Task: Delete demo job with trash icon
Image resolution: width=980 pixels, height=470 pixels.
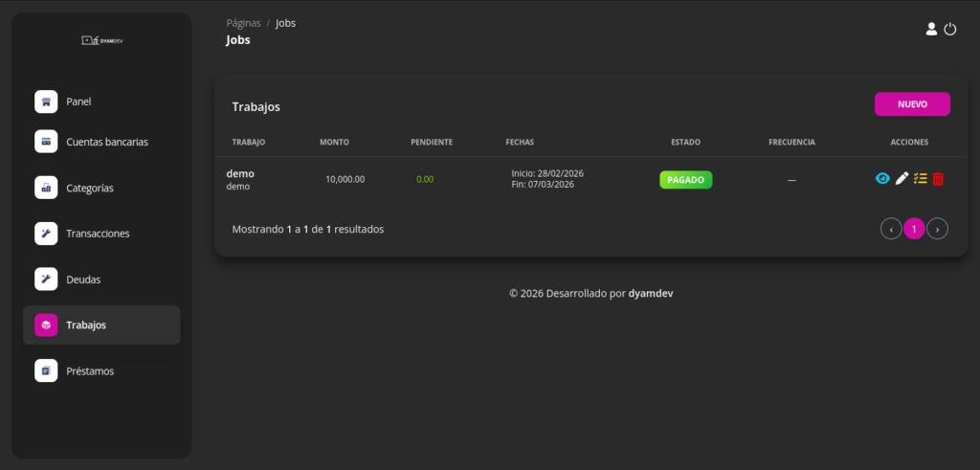Action: 938,179
